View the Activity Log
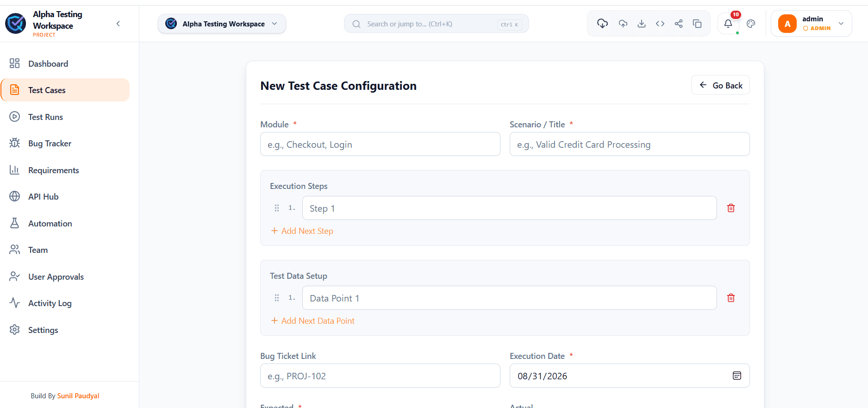The height and width of the screenshot is (408, 868). [65, 303]
